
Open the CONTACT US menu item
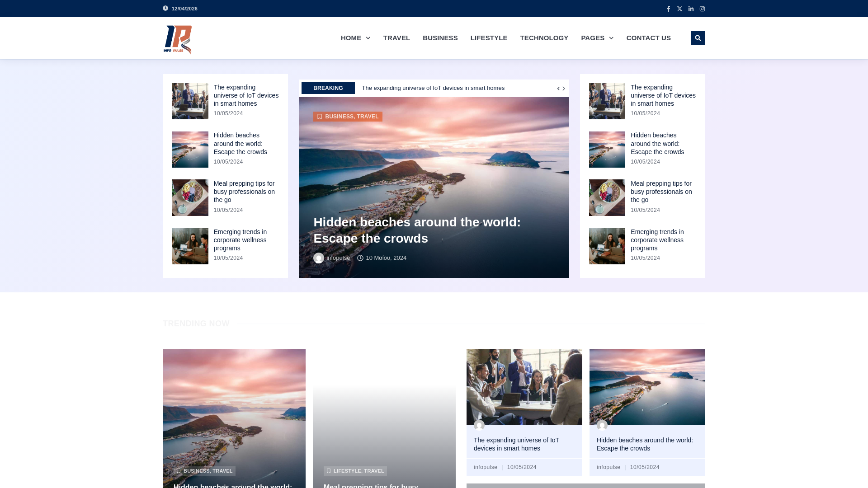coord(648,38)
